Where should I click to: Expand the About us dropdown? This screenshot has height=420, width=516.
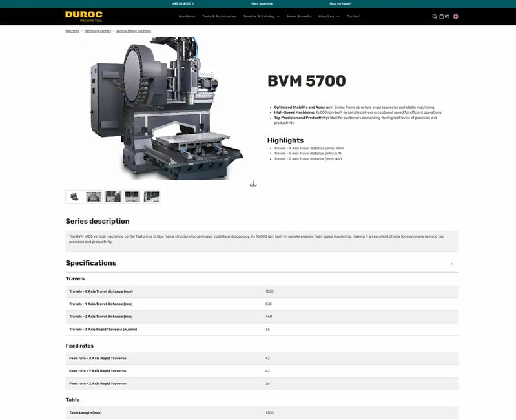pos(329,16)
